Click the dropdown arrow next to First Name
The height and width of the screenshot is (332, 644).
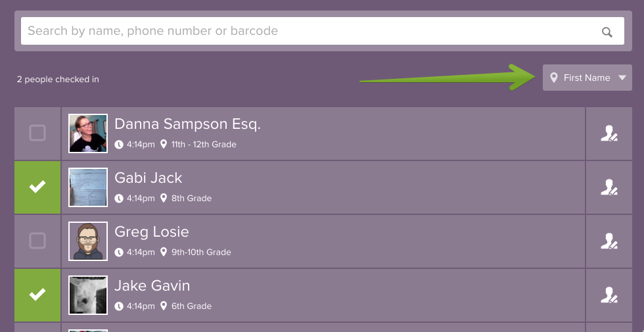[622, 78]
